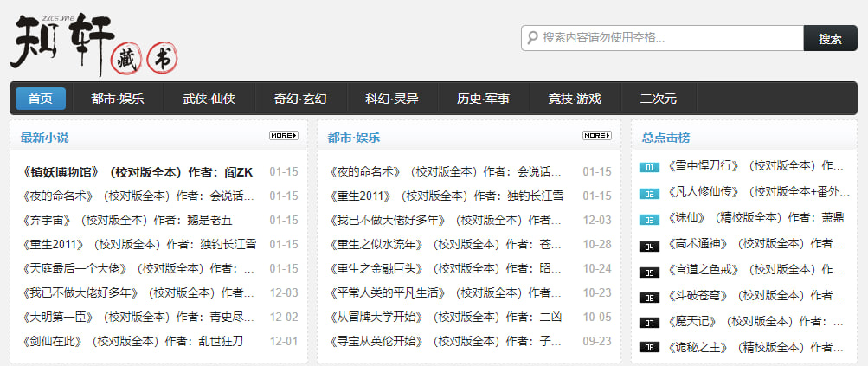Open the 都市·娱乐 navigation tab

click(x=118, y=99)
